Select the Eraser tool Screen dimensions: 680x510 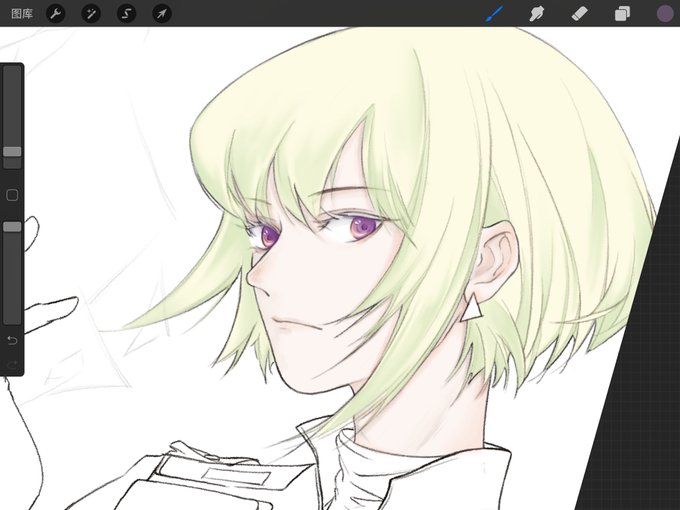tap(579, 14)
